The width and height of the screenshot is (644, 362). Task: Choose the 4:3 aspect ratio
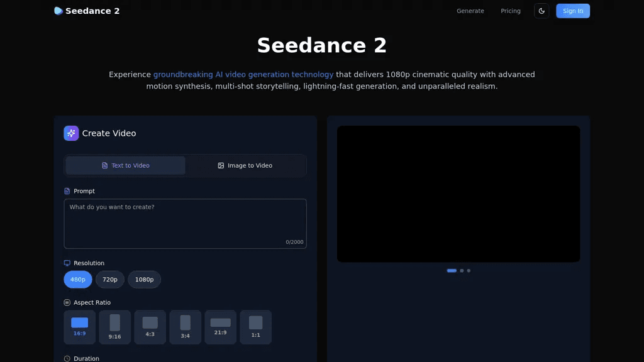tap(150, 327)
